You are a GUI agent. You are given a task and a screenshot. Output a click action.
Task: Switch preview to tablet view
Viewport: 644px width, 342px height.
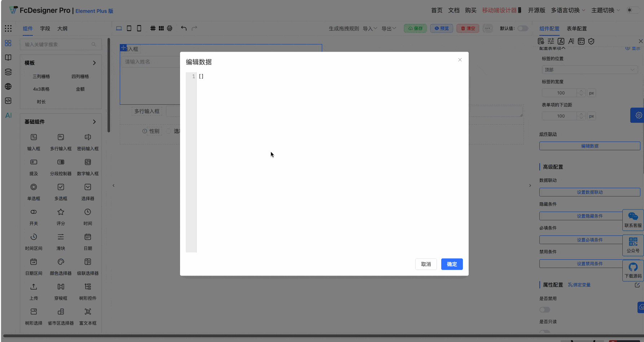click(x=129, y=28)
